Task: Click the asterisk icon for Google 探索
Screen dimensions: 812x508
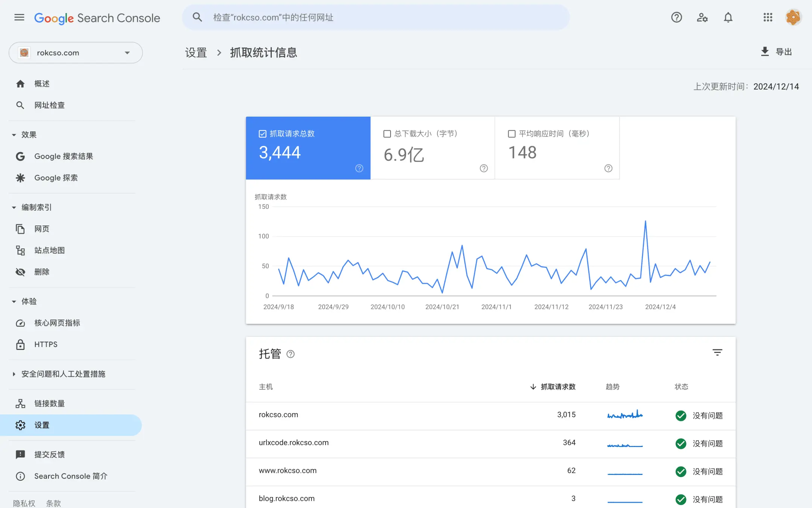Action: pos(20,178)
